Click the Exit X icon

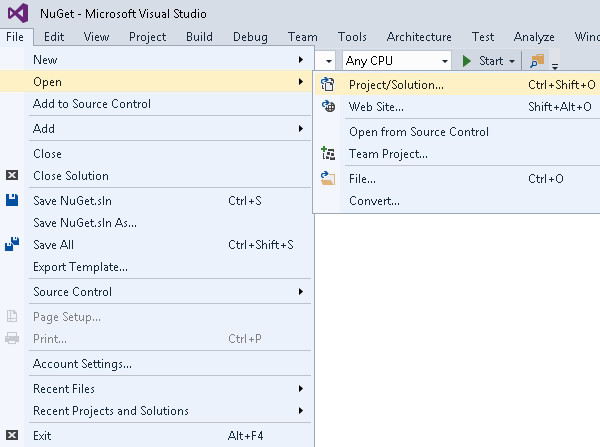12,436
